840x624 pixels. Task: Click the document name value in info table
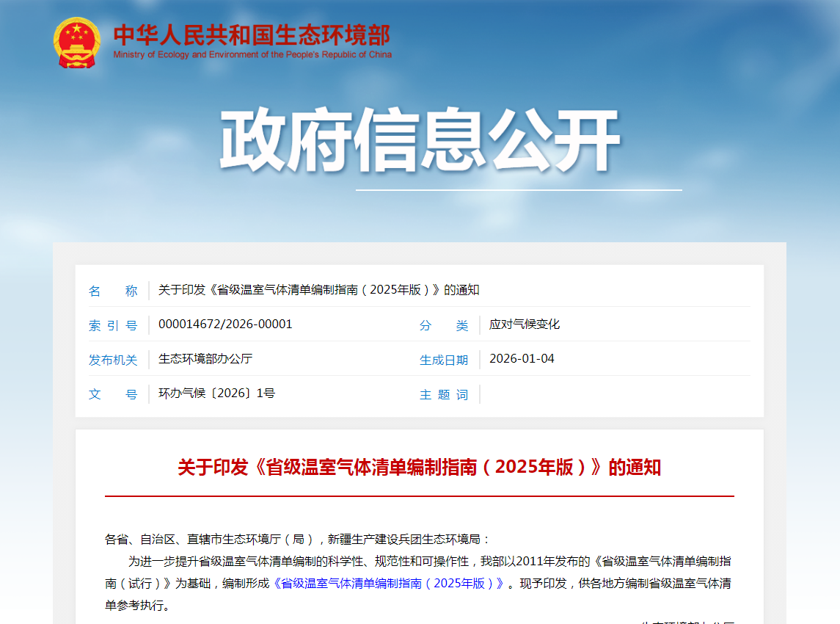(318, 290)
